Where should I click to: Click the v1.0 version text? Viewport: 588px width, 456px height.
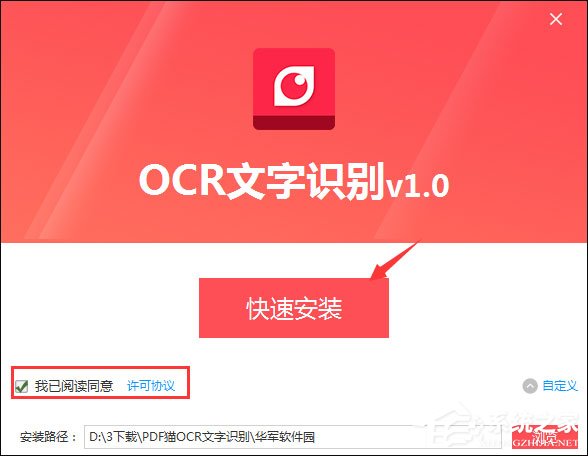[418, 185]
